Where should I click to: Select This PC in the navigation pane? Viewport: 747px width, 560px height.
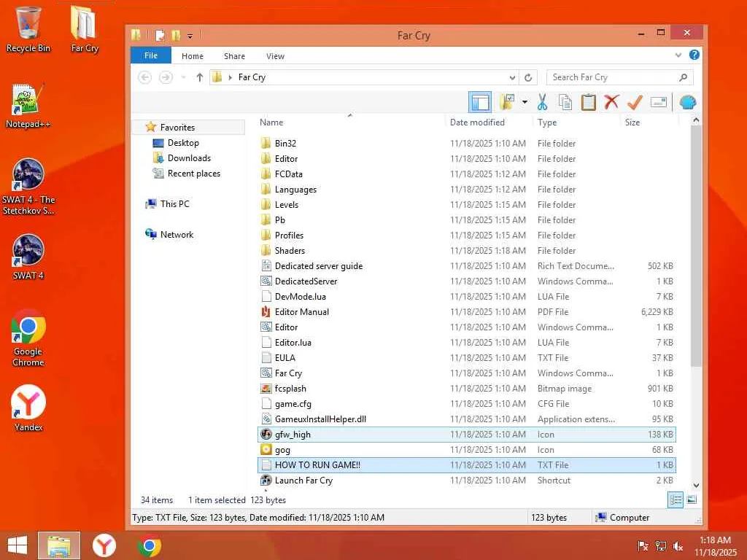click(x=174, y=204)
